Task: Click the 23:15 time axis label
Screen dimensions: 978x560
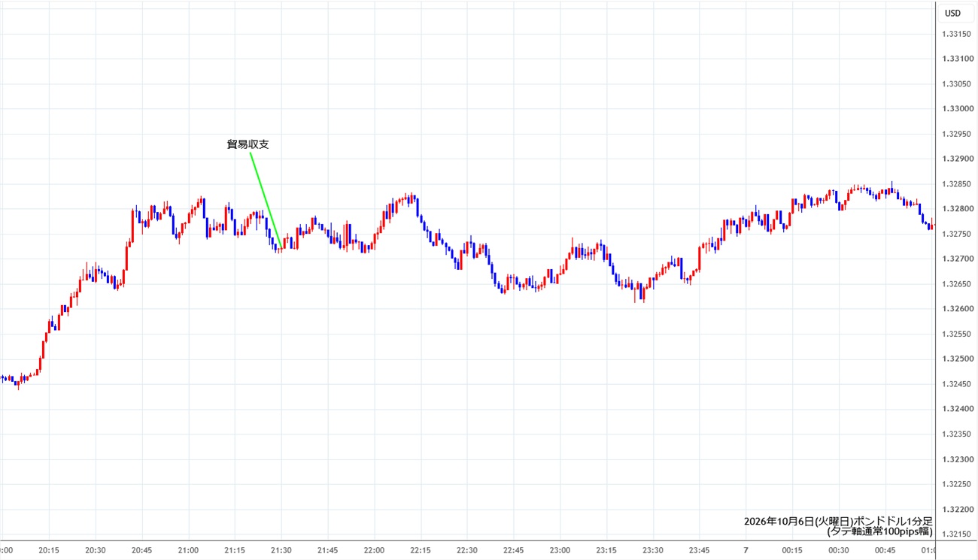Action: pos(606,550)
